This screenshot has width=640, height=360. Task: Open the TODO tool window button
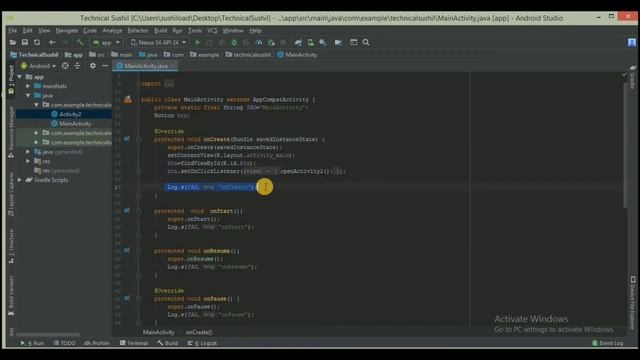click(64, 343)
